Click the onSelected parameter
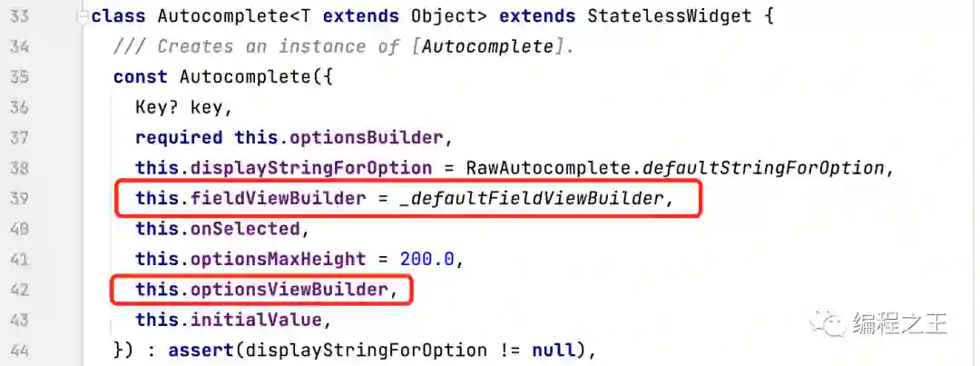The height and width of the screenshot is (366, 980). [x=245, y=229]
